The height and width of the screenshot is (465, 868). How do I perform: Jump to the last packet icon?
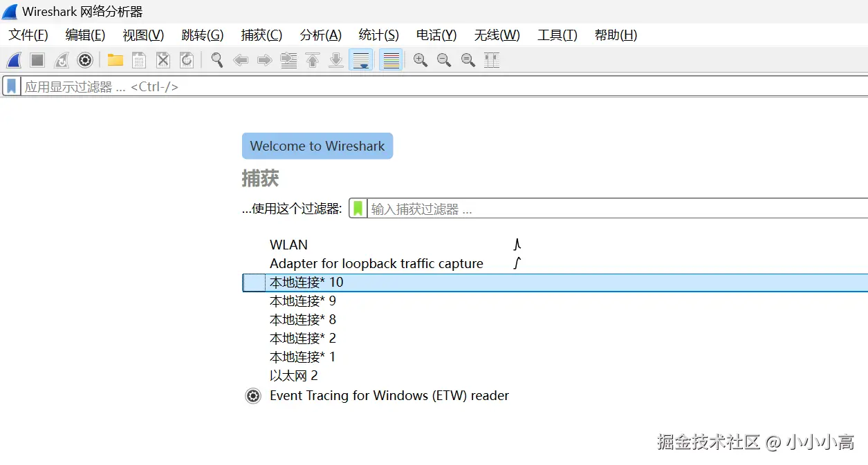[336, 61]
